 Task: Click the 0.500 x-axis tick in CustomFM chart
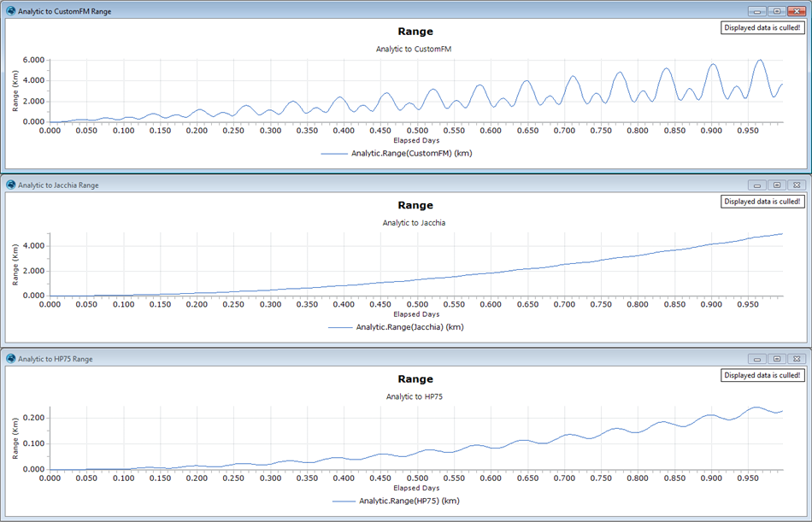coord(417,131)
